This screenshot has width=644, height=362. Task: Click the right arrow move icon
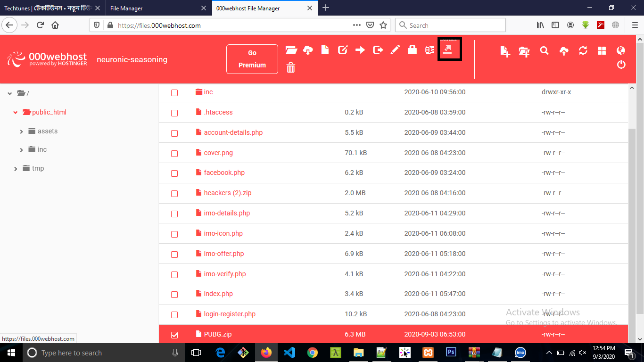tap(360, 49)
